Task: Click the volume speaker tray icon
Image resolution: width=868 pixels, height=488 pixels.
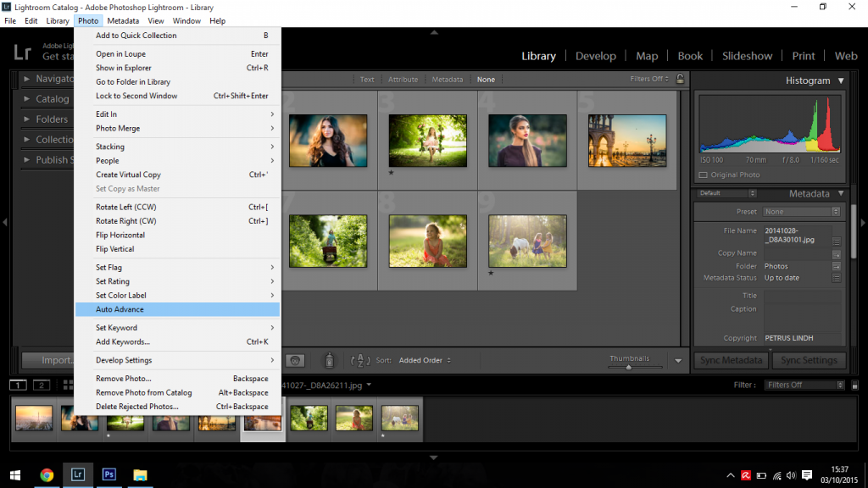Action: pyautogui.click(x=791, y=475)
